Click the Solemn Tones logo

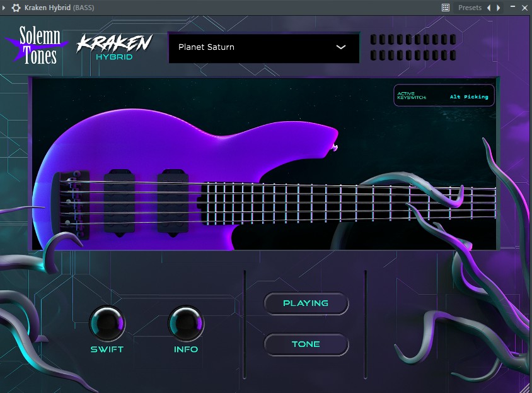click(37, 45)
